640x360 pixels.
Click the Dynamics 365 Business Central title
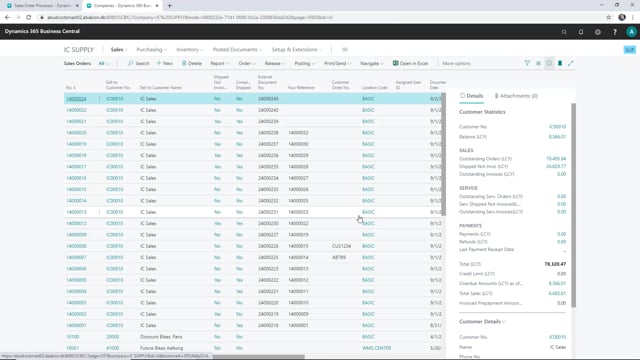[x=42, y=31]
